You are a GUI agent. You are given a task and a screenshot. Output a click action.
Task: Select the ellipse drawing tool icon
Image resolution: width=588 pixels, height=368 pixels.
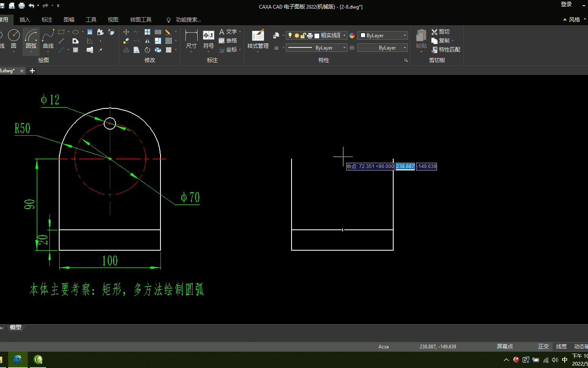click(x=76, y=32)
